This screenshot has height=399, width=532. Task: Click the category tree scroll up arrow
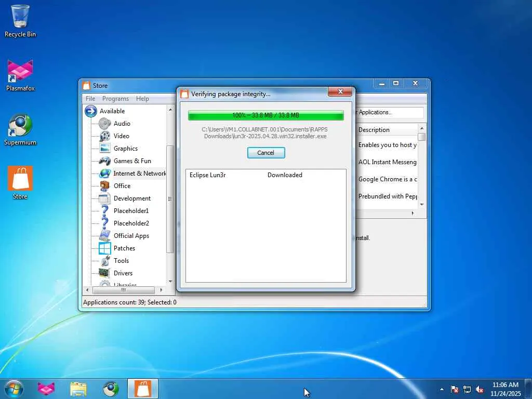tap(170, 110)
